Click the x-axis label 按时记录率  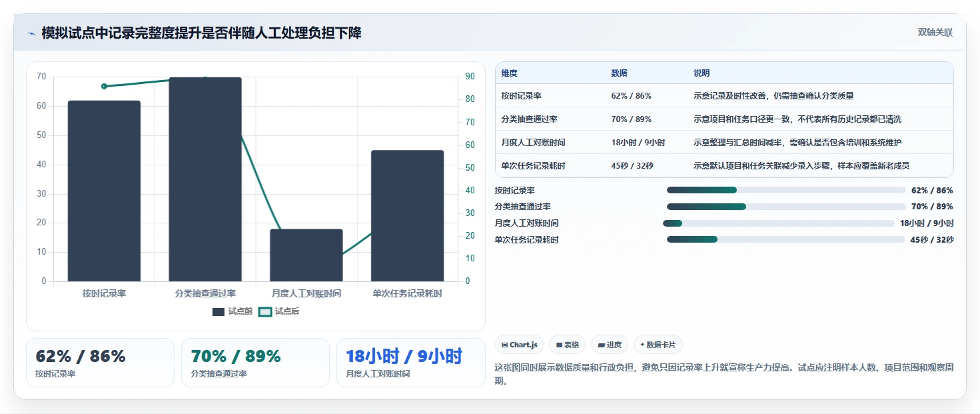(x=104, y=293)
